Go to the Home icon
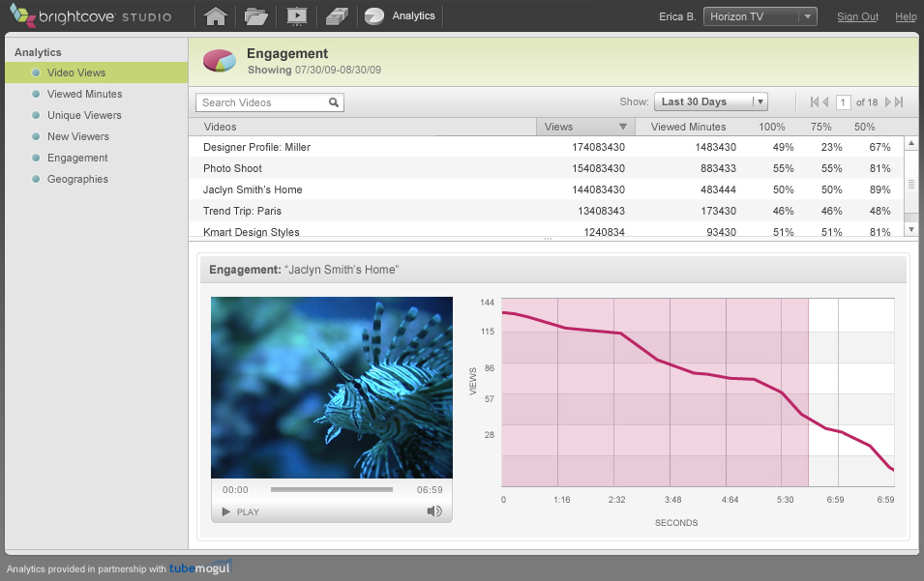Viewport: 924px width, 581px height. pyautogui.click(x=216, y=16)
